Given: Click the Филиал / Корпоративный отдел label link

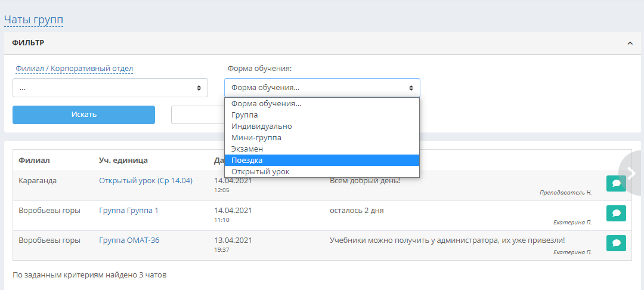Looking at the screenshot, I should coord(75,69).
